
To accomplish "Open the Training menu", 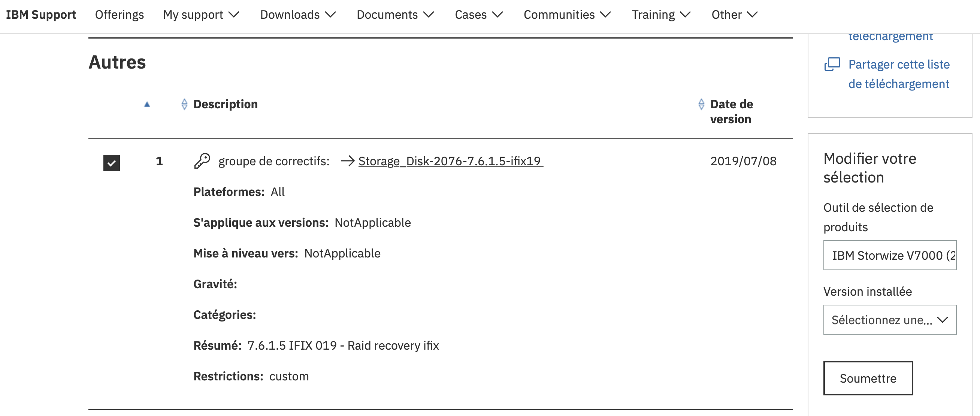I will tap(661, 15).
